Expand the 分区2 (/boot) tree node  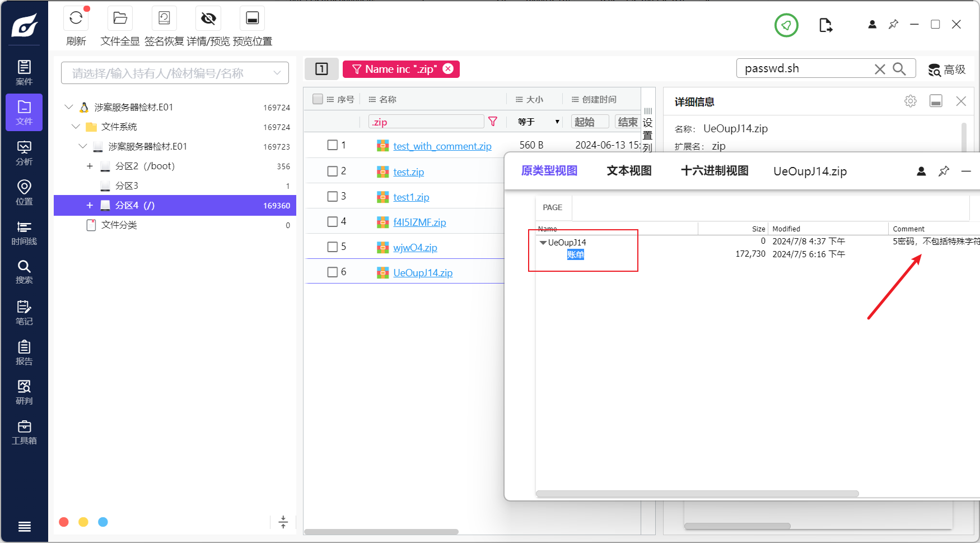click(x=90, y=166)
